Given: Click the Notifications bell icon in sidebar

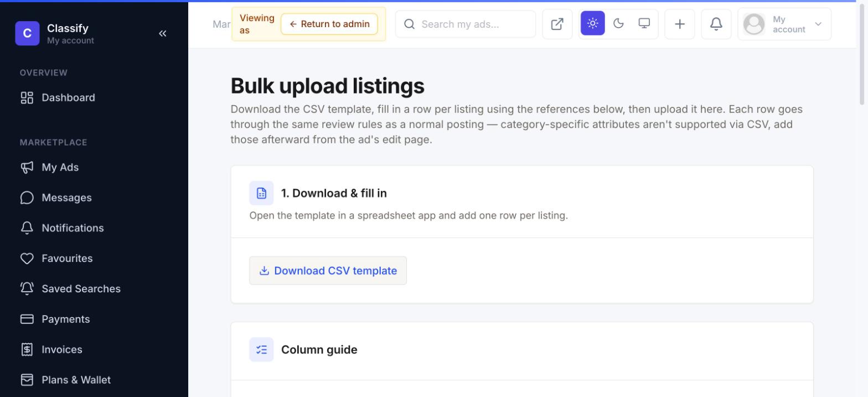Looking at the screenshot, I should click(x=27, y=228).
